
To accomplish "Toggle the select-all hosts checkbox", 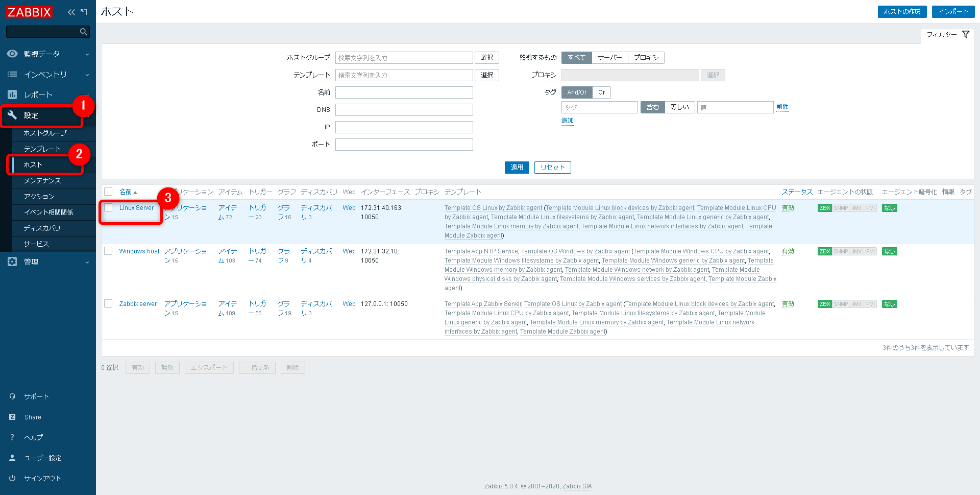I will click(x=108, y=192).
